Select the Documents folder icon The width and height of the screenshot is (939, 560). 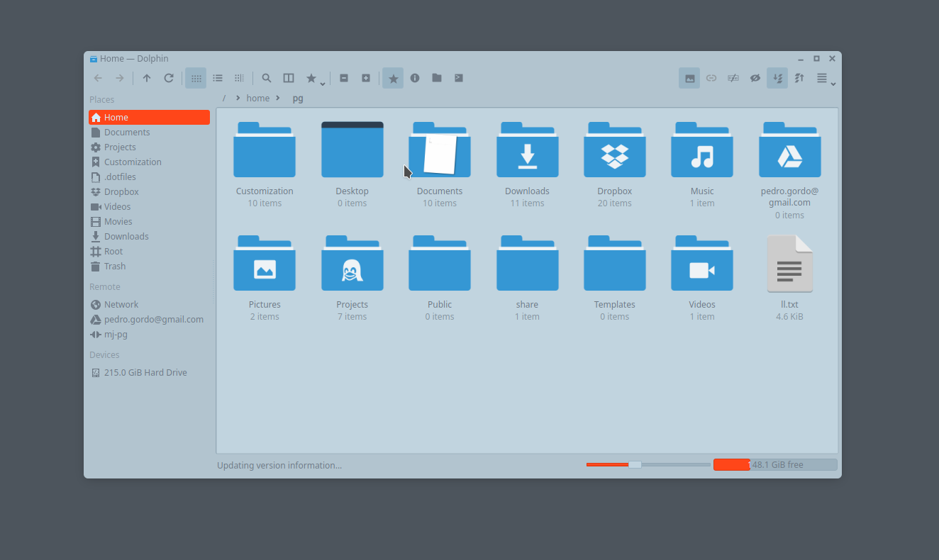pyautogui.click(x=440, y=150)
